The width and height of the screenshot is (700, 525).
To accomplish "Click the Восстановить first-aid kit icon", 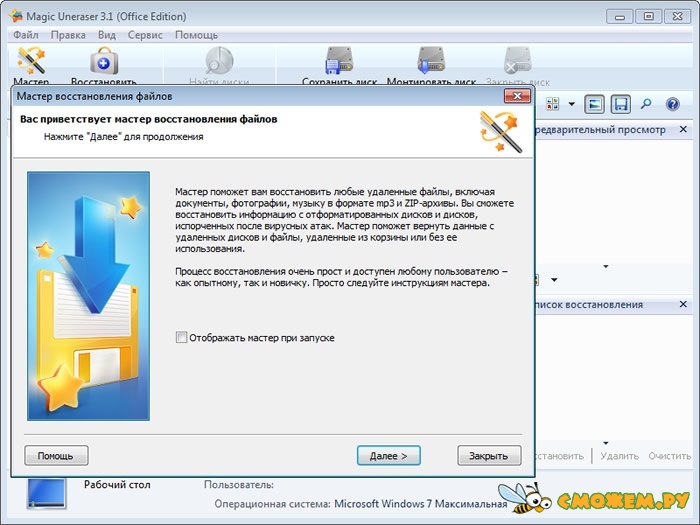I will (104, 61).
